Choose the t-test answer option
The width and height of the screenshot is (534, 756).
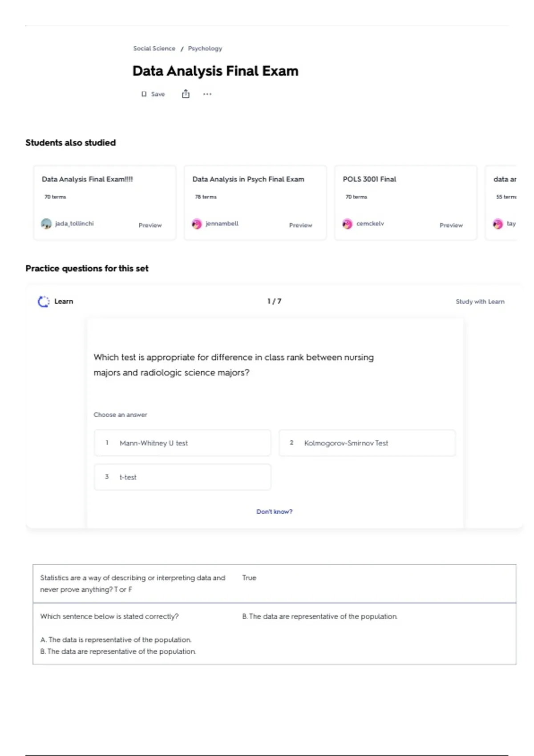pyautogui.click(x=182, y=477)
